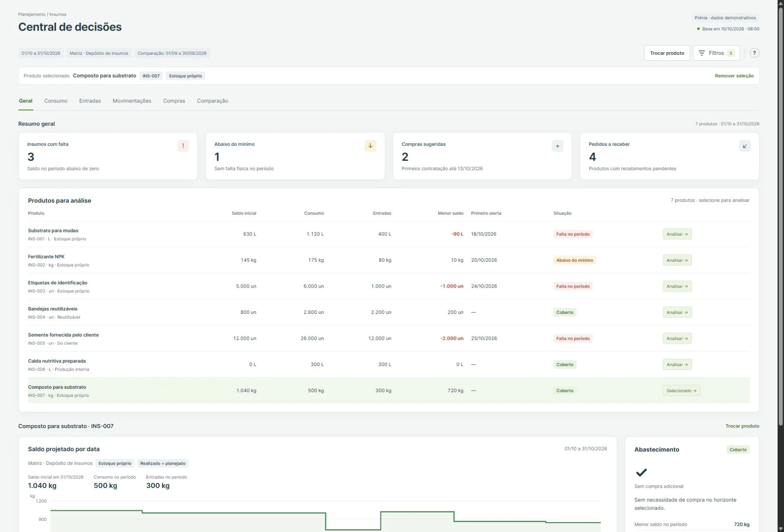Switch to the Consumo tab
Screen dimensions: 784x532
point(56,101)
